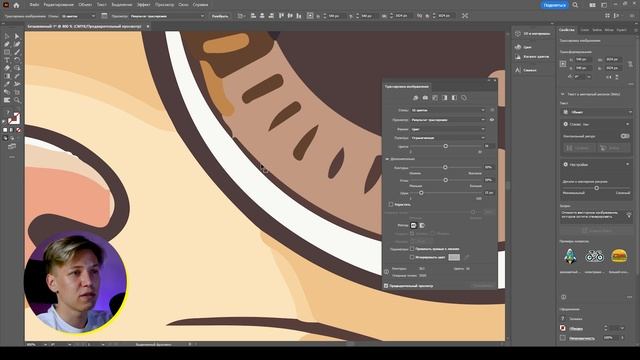Click horizontal align center icon in control bar

(262, 16)
